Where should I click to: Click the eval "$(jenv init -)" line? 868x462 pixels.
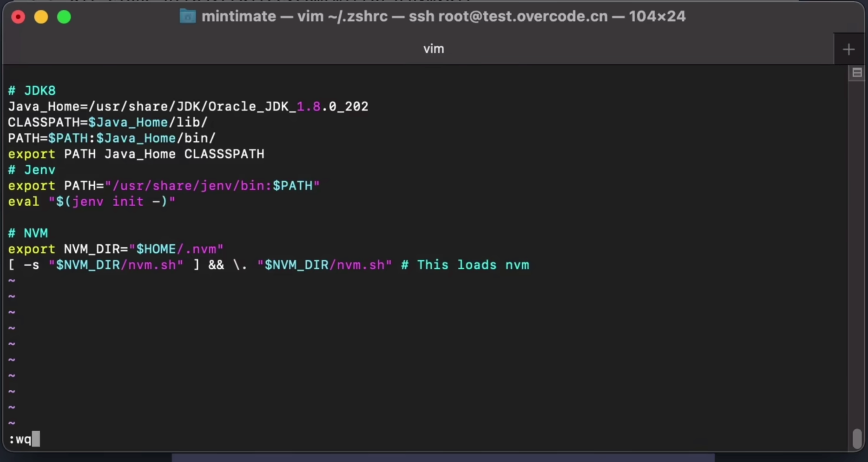click(92, 202)
